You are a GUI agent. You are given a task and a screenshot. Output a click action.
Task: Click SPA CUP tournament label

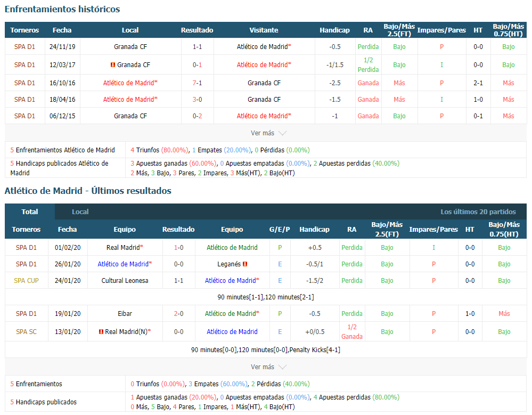coord(26,281)
